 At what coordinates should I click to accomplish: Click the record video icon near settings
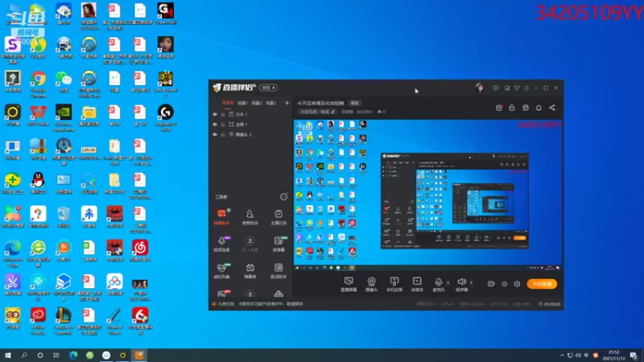pos(491,284)
